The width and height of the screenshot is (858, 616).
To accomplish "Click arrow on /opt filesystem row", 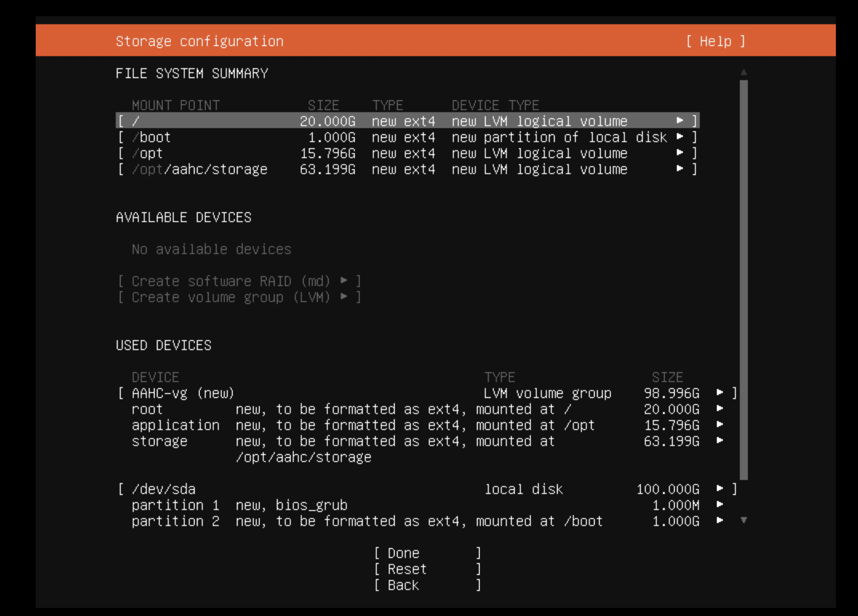I will [680, 153].
